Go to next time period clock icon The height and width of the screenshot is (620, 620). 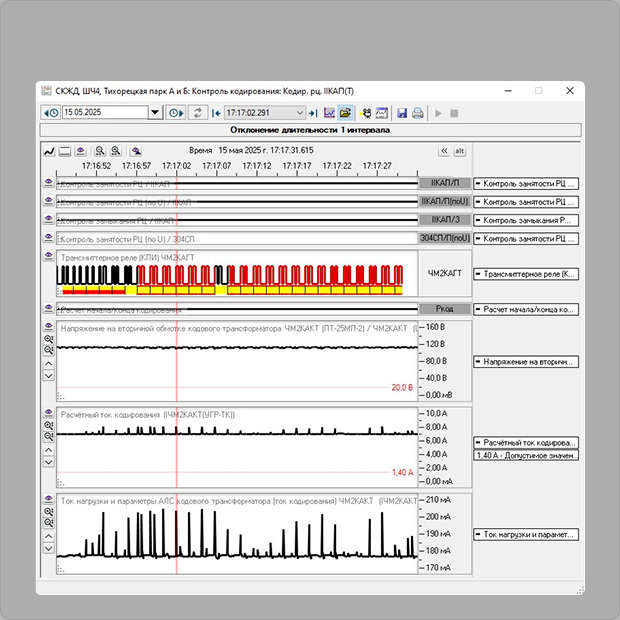tap(176, 113)
